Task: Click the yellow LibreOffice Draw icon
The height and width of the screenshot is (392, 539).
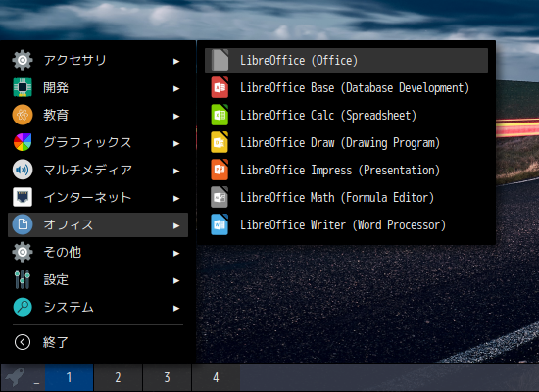Action: pos(220,142)
